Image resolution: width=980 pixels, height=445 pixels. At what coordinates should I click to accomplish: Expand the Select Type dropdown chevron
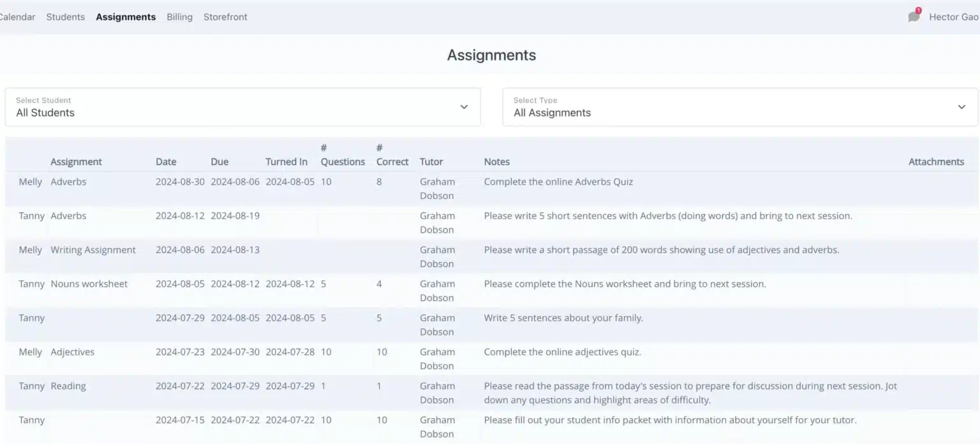tap(961, 107)
